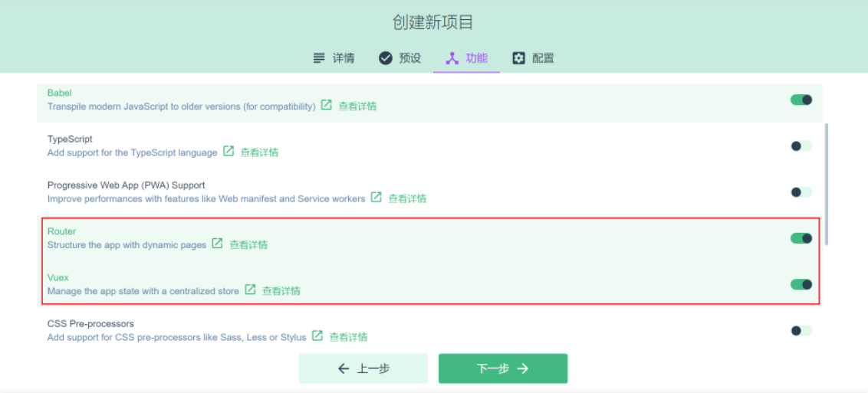Switch to the 详情 tab

[334, 58]
